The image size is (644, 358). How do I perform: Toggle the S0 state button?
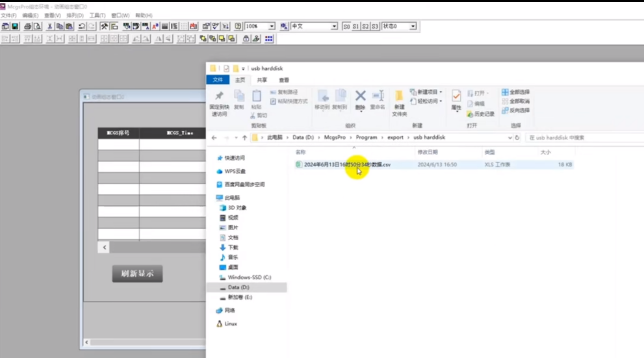pos(346,27)
